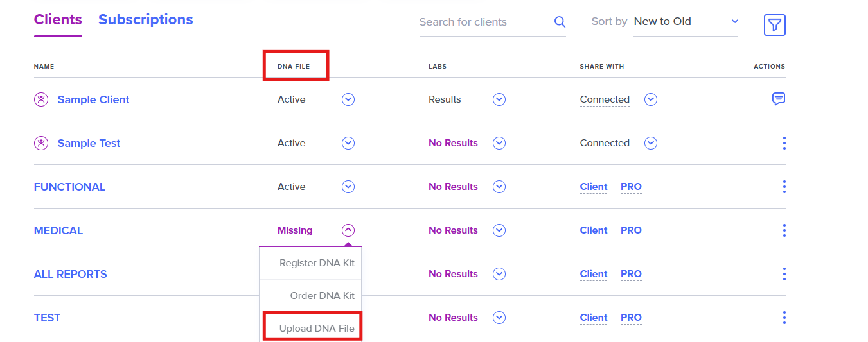The width and height of the screenshot is (868, 342).
Task: Expand Labs options for Sample Test
Action: 499,143
